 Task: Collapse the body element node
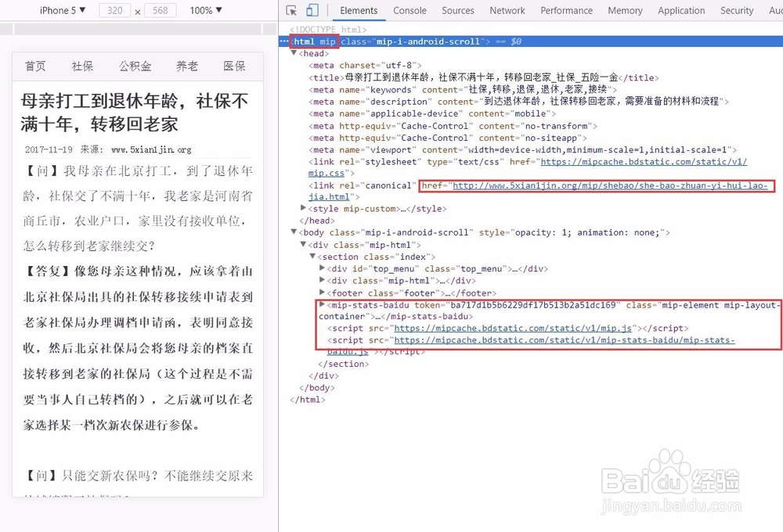click(x=294, y=232)
